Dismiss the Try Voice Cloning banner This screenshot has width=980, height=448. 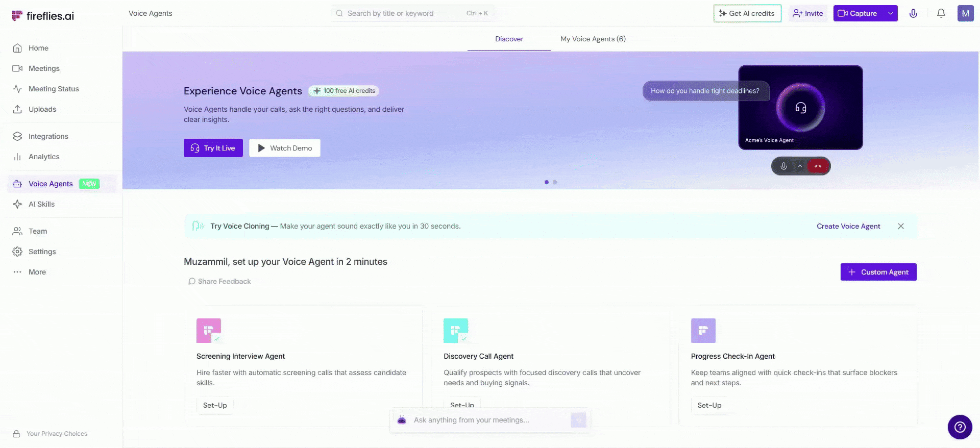pos(901,226)
